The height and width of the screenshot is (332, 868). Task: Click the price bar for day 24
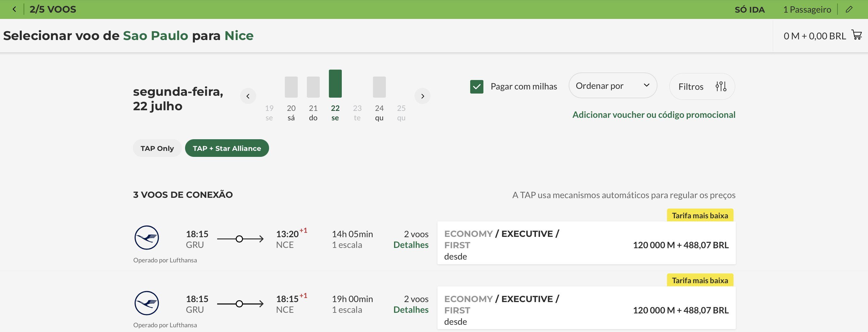[379, 87]
